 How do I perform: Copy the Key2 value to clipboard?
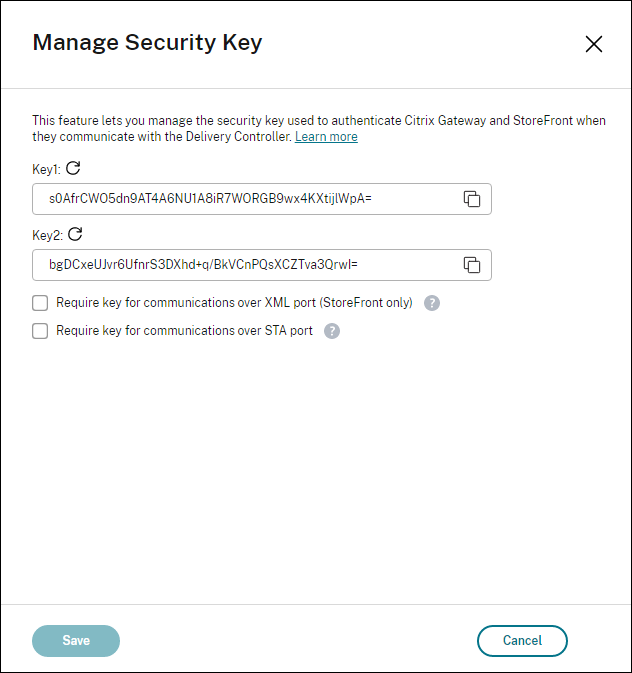click(472, 265)
